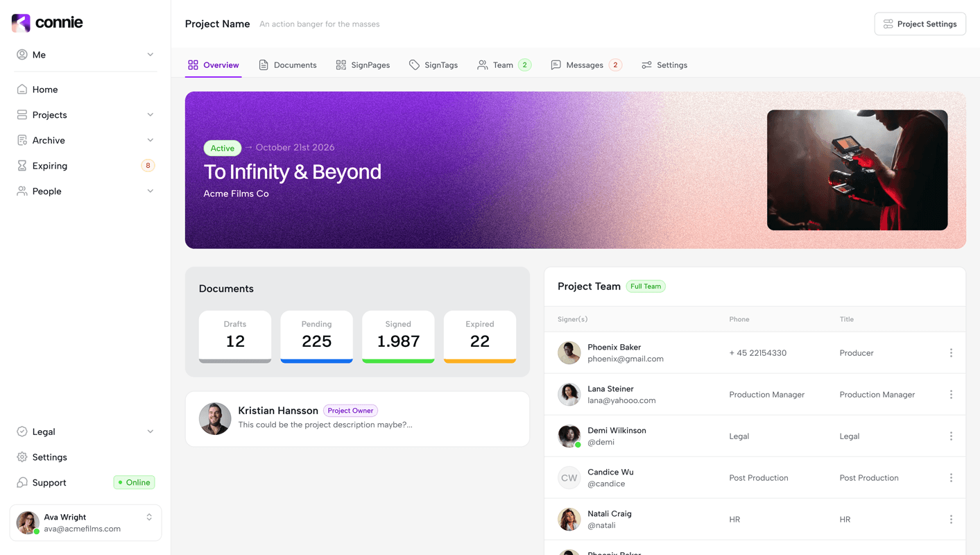Click the project banner camera photo
980x555 pixels.
pos(857,170)
